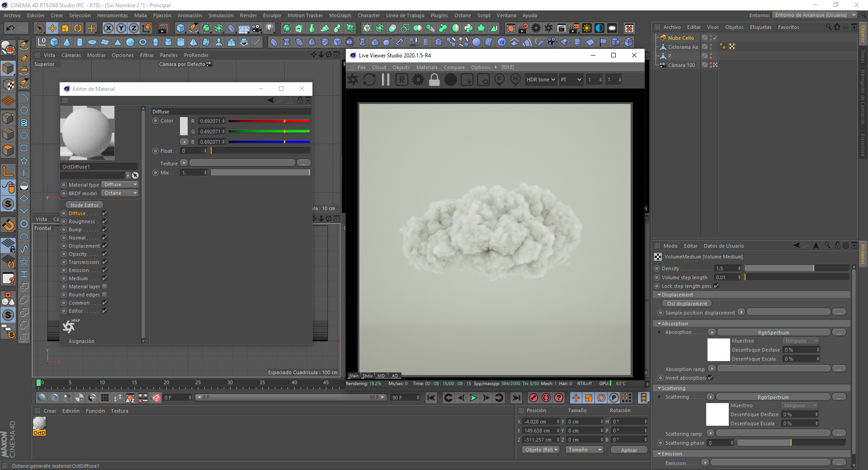Screen dimensions: 868x470
Task: Select the Move tool in top toolbar
Action: coord(52,28)
